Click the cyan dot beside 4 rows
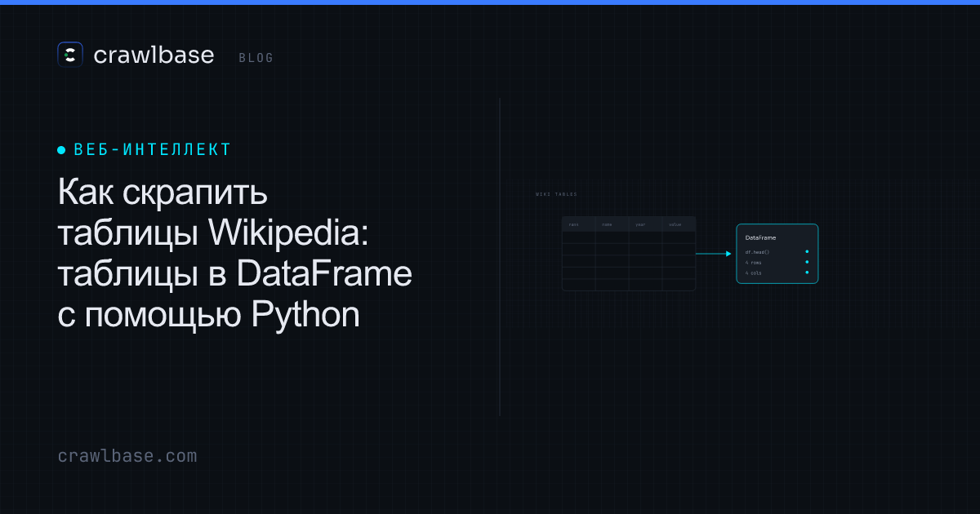The width and height of the screenshot is (980, 514). (x=807, y=263)
